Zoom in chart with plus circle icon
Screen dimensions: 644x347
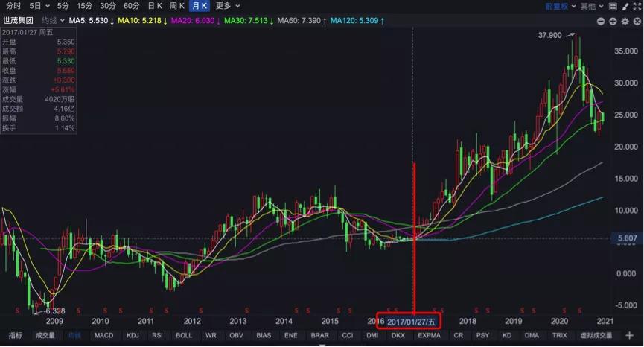tap(613, 21)
